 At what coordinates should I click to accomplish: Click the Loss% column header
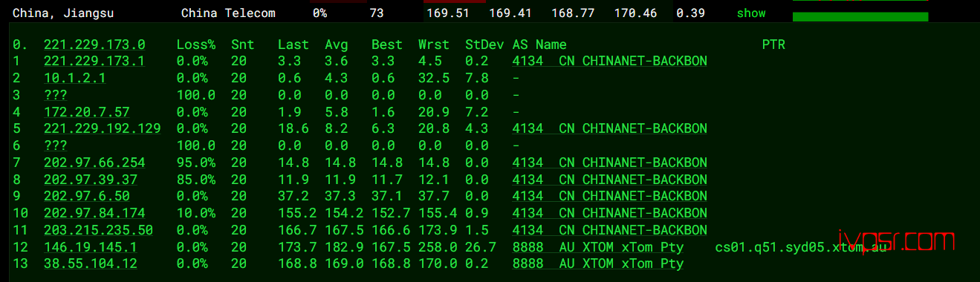pyautogui.click(x=196, y=45)
